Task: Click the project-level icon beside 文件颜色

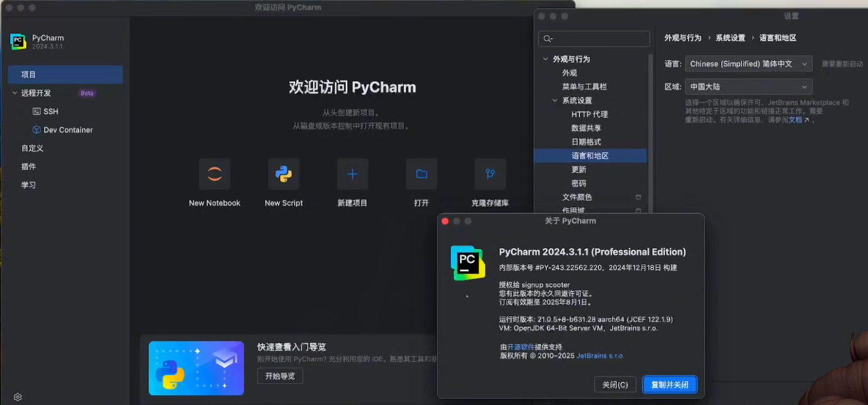Action: coord(638,197)
